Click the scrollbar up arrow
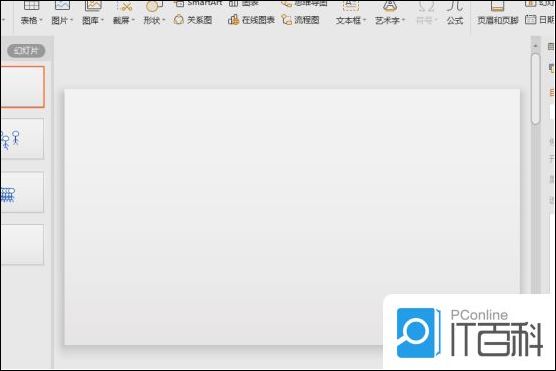 [x=535, y=46]
